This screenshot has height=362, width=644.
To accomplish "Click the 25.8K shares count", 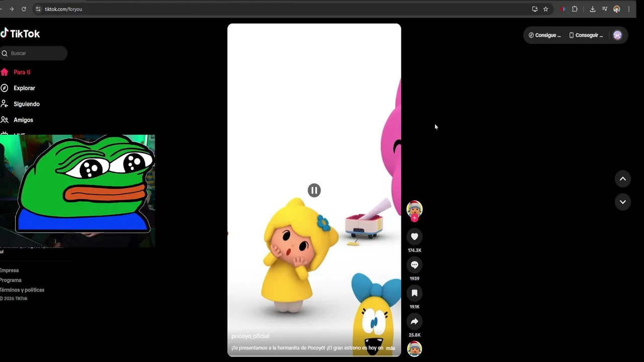I will 415,335.
